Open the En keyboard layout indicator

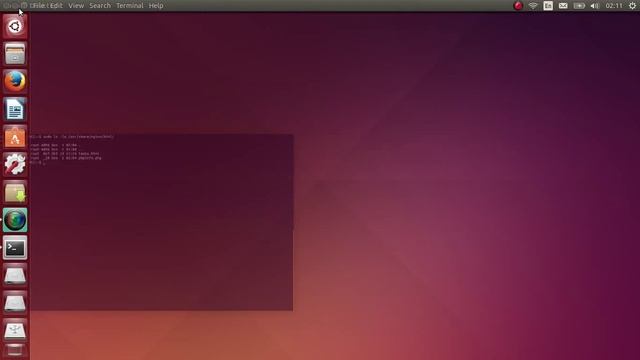[548, 6]
